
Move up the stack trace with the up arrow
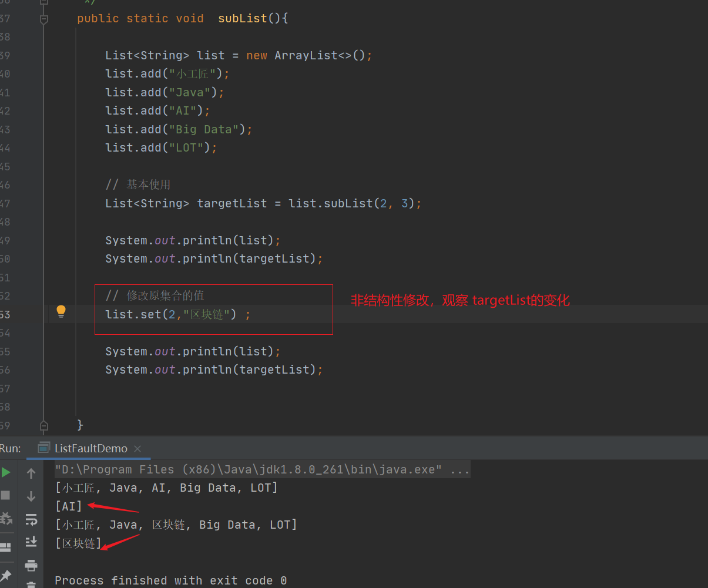point(31,473)
